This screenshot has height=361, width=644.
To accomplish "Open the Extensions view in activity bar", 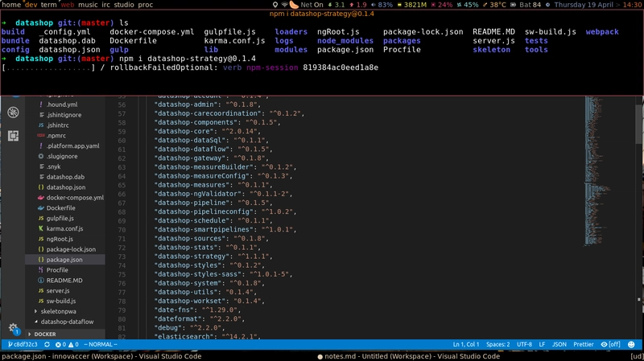I will click(x=13, y=136).
